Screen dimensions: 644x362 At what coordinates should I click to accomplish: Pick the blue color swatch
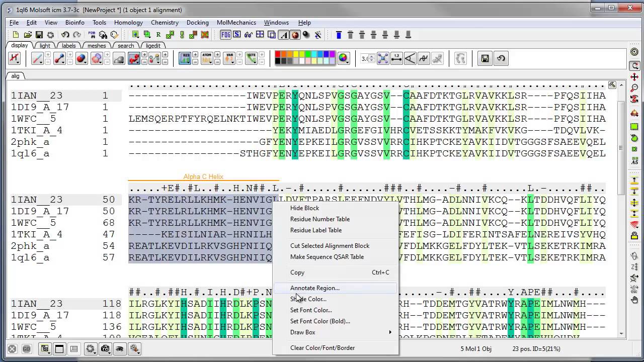point(326,54)
